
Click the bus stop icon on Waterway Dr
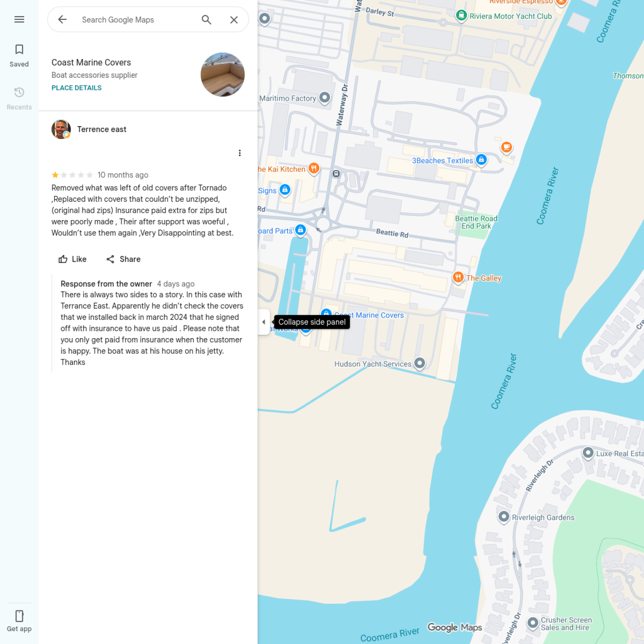[x=336, y=174]
